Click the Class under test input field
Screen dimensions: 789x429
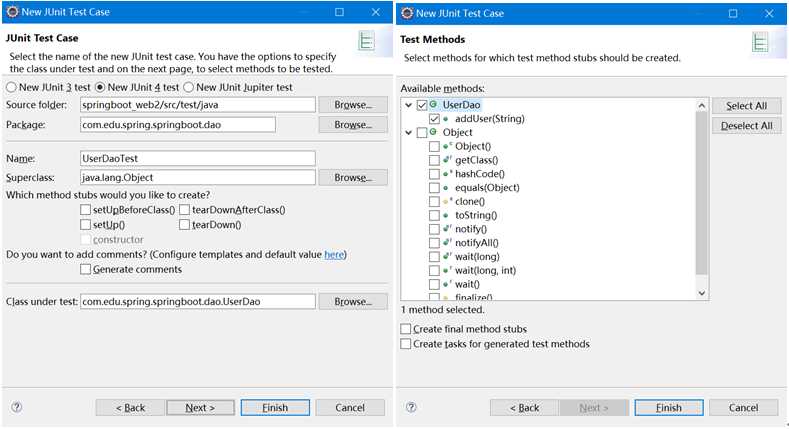click(198, 302)
